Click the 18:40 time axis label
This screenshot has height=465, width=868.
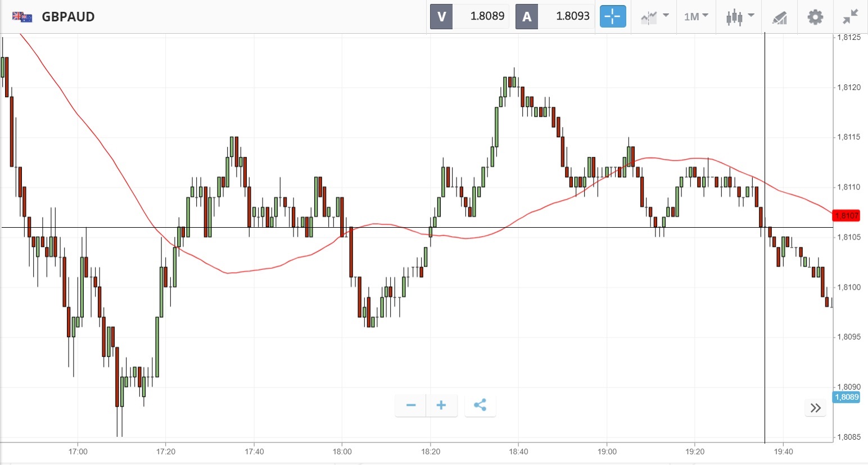518,452
